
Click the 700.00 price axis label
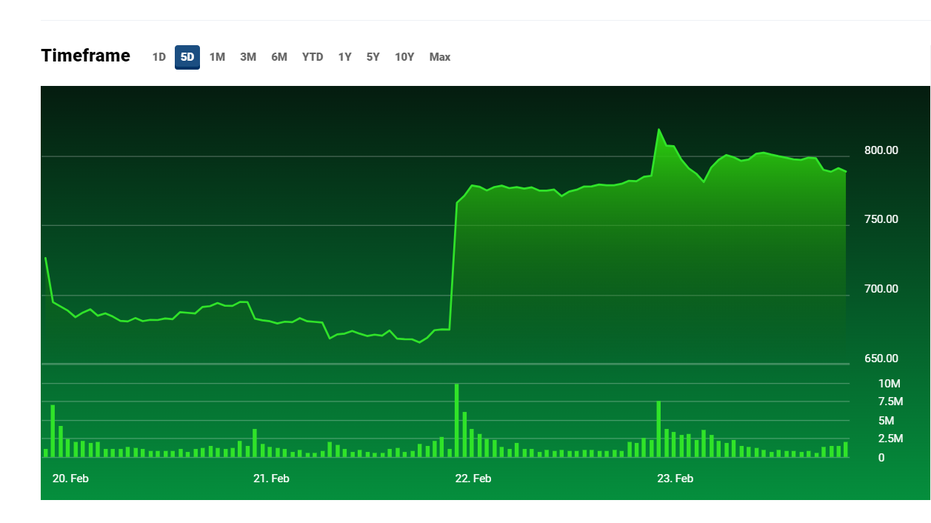pos(881,289)
